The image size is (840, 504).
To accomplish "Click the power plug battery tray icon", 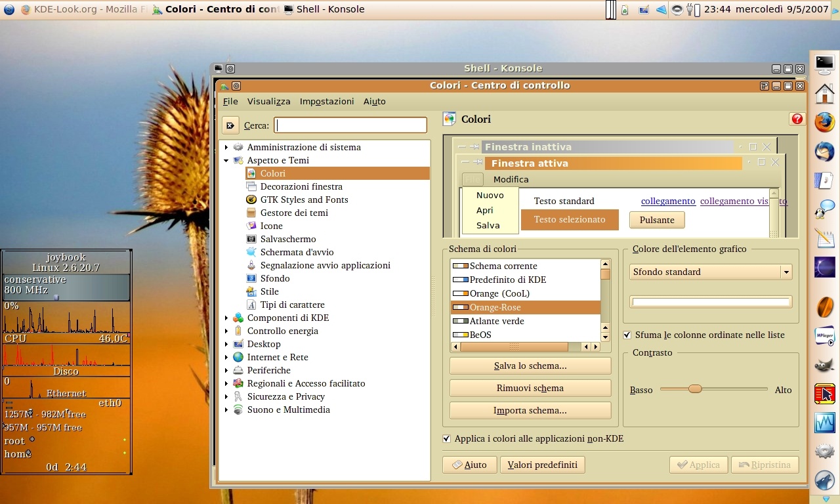I will tap(693, 9).
